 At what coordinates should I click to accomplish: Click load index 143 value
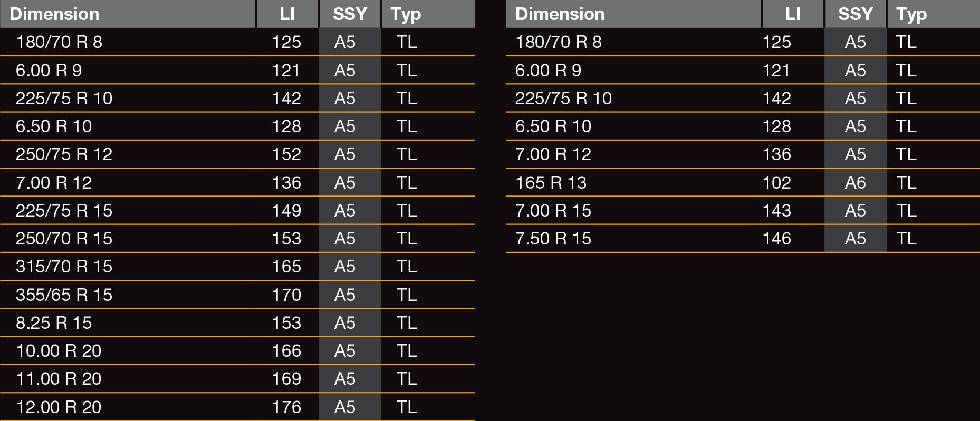click(x=777, y=210)
